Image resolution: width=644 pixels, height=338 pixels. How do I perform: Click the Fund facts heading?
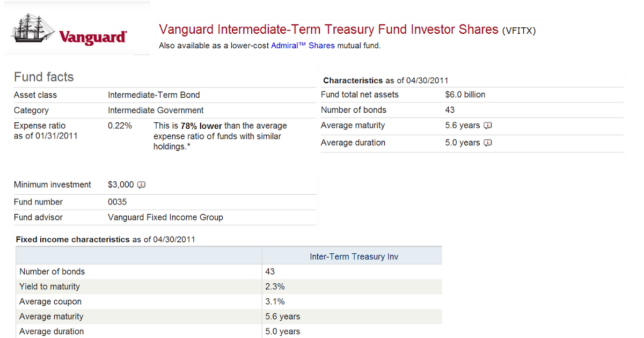point(44,77)
